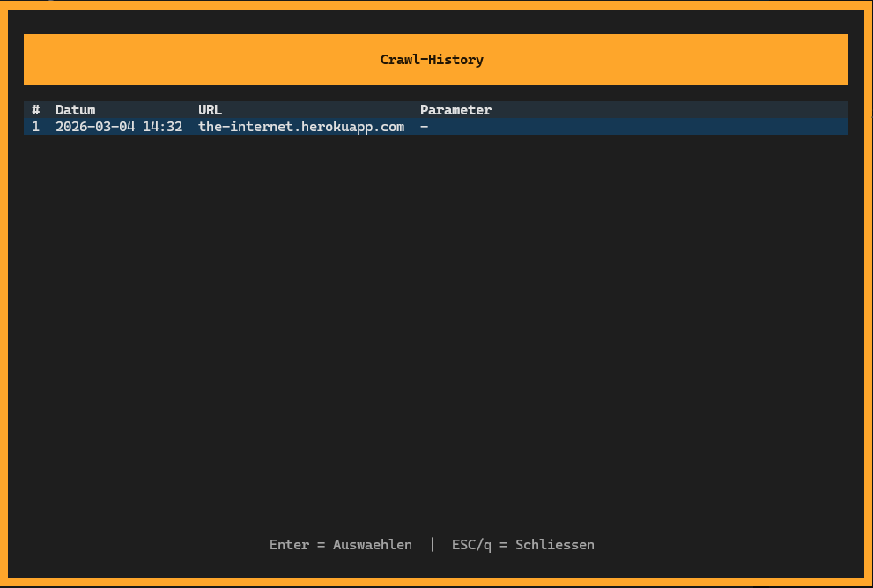Select the date 2026-03-04 14:32 cell

point(118,126)
